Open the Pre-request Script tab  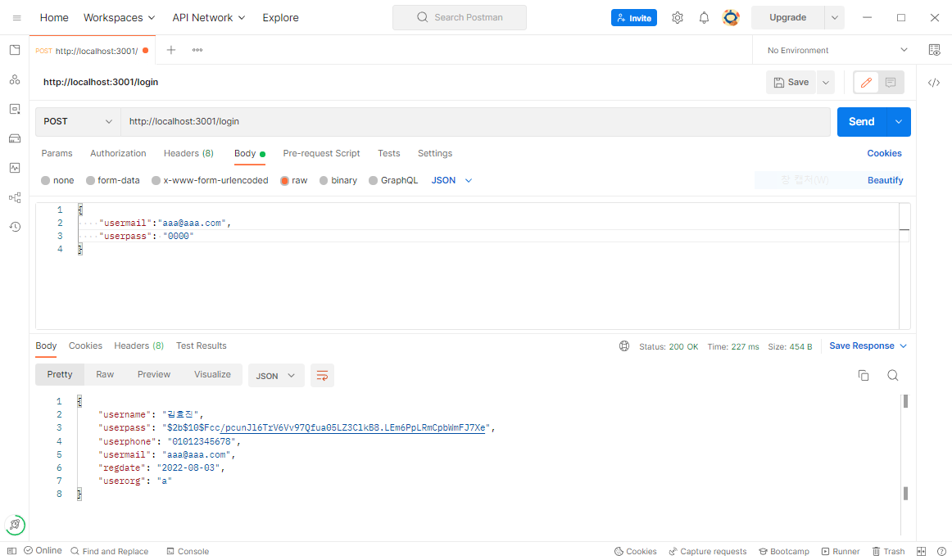(x=321, y=153)
